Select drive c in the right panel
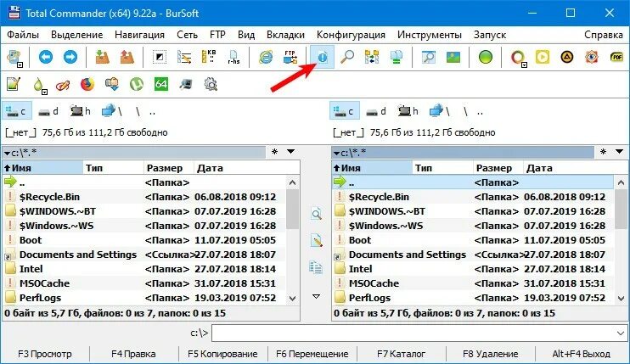 point(345,111)
